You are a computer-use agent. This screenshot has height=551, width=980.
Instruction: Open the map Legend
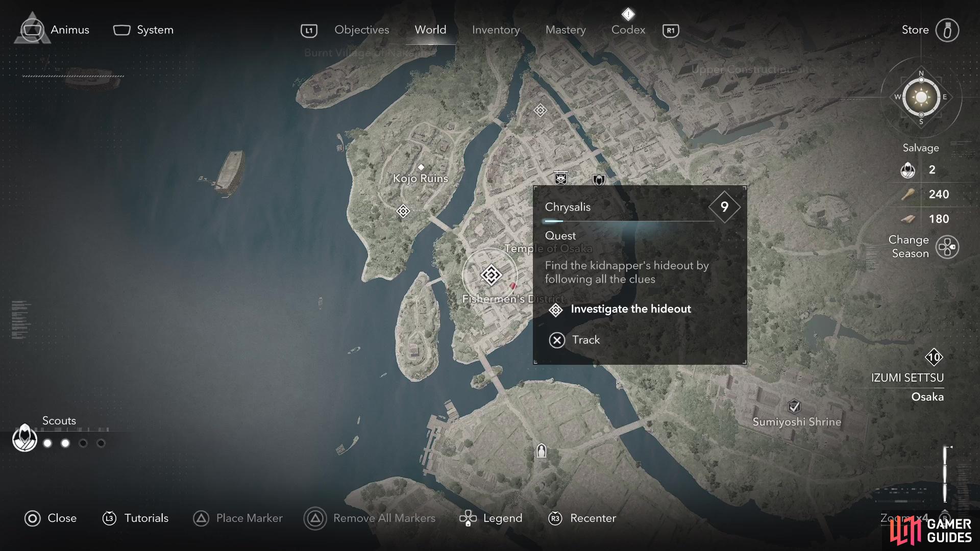coord(491,518)
